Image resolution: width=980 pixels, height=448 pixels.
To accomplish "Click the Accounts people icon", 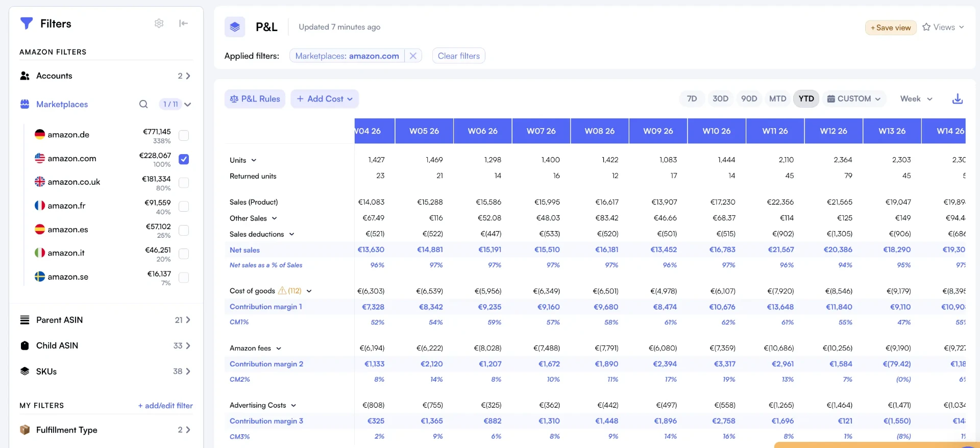I will point(24,76).
